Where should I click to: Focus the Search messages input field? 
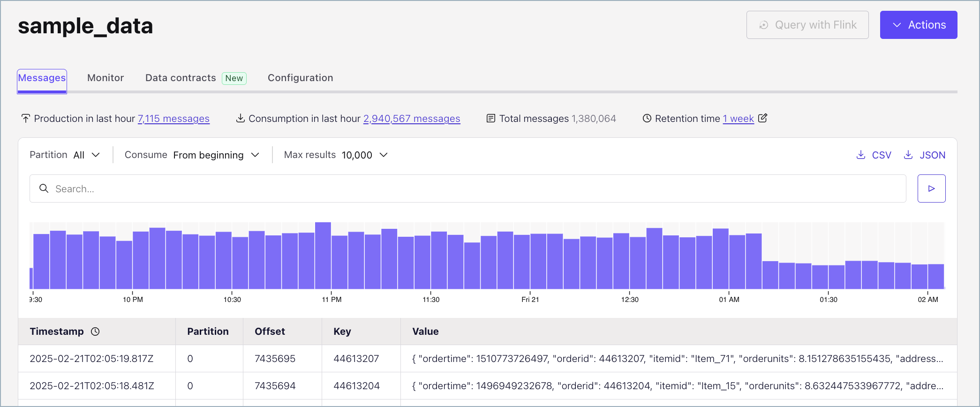(469, 188)
